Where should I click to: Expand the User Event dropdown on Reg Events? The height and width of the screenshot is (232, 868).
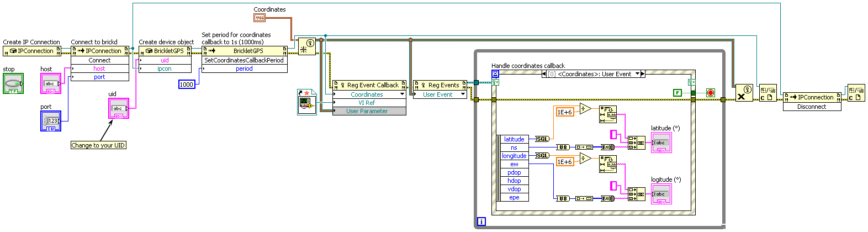(x=463, y=94)
